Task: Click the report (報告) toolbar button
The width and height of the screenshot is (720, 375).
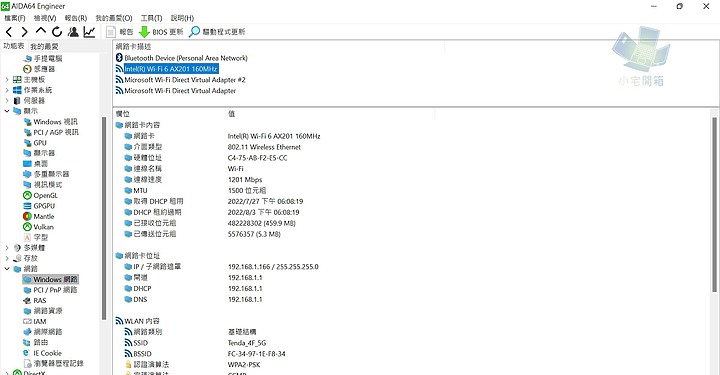Action: coord(119,32)
